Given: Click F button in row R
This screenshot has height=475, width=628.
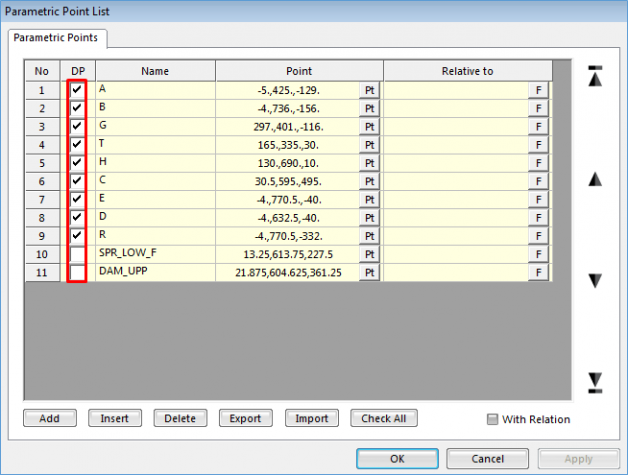Looking at the screenshot, I should click(538, 236).
